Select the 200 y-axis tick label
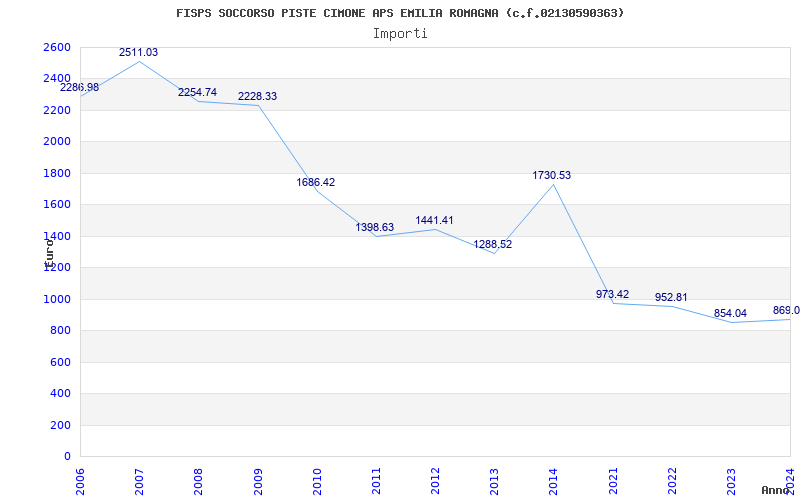 point(60,426)
